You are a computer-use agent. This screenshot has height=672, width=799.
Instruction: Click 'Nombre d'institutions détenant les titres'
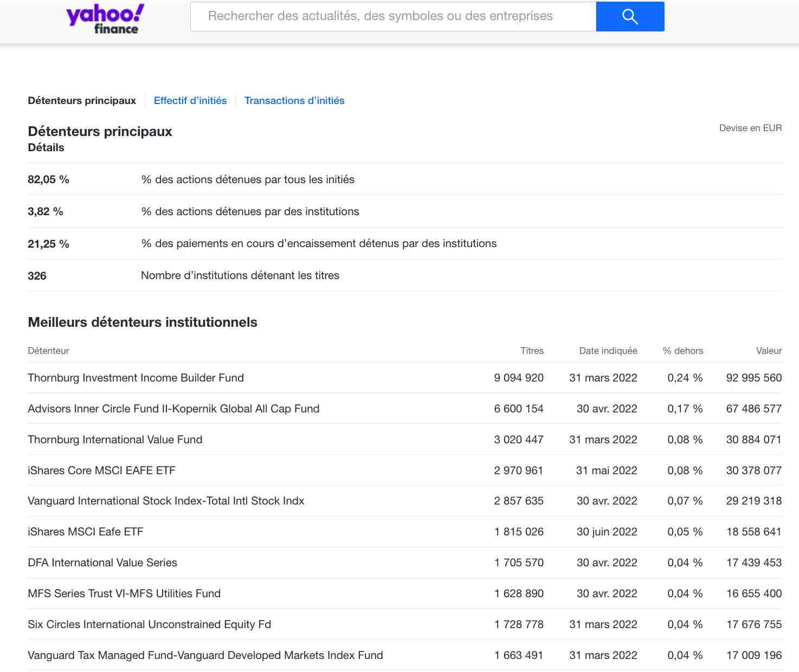240,275
